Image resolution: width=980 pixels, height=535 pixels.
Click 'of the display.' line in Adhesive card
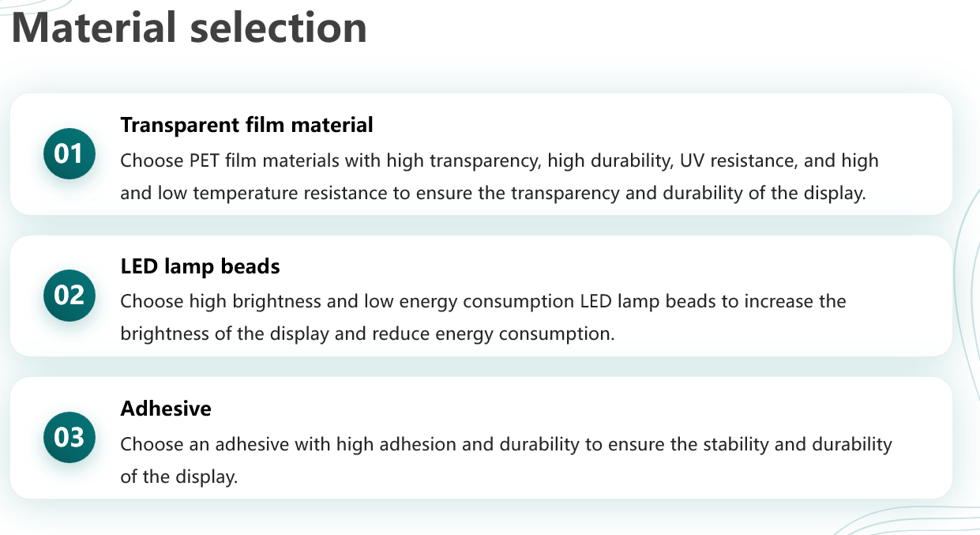coord(178,477)
